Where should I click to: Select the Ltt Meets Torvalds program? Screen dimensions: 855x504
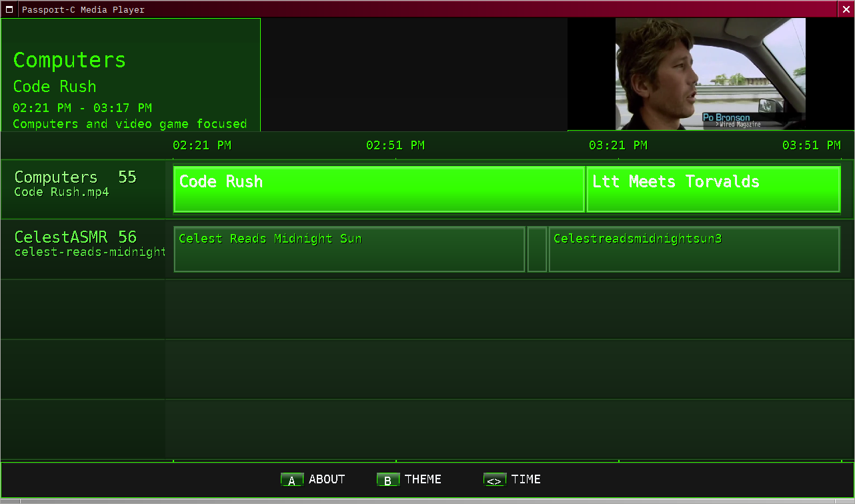pos(713,189)
